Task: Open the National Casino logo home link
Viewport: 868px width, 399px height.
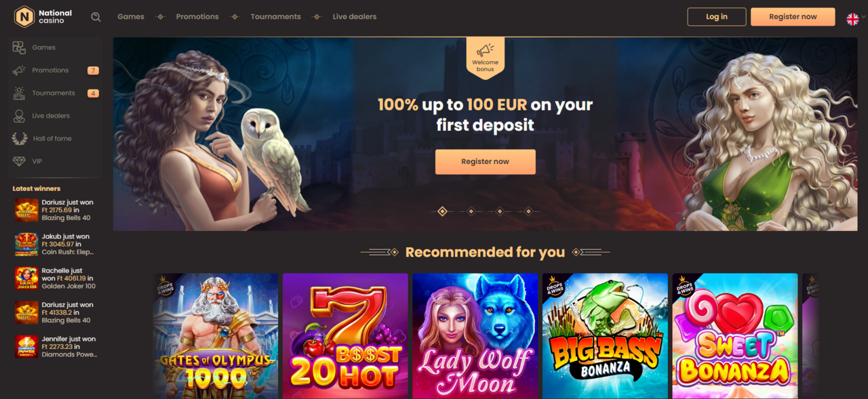Action: point(43,17)
